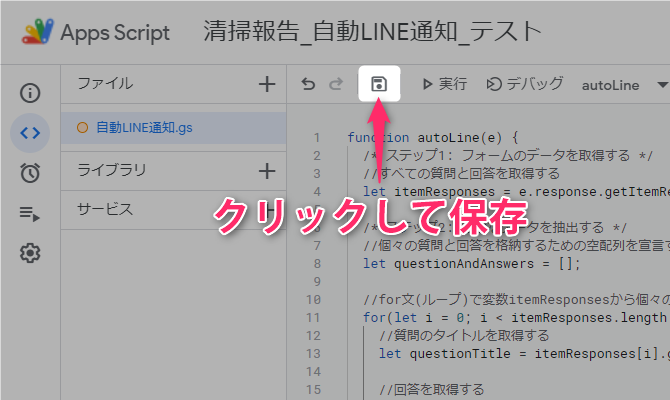Open the Executions list icon
Screen dimensions: 670x400
(x=30, y=213)
